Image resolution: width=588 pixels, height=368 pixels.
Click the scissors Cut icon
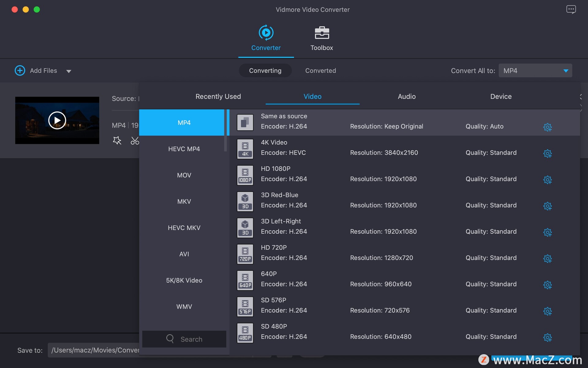pos(135,140)
